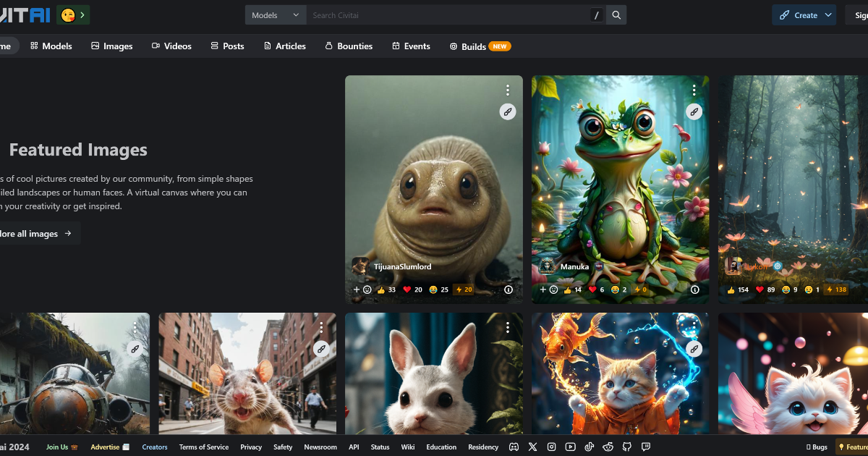Open three-dot menu on slug creature image
This screenshot has width=868, height=456.
click(508, 90)
